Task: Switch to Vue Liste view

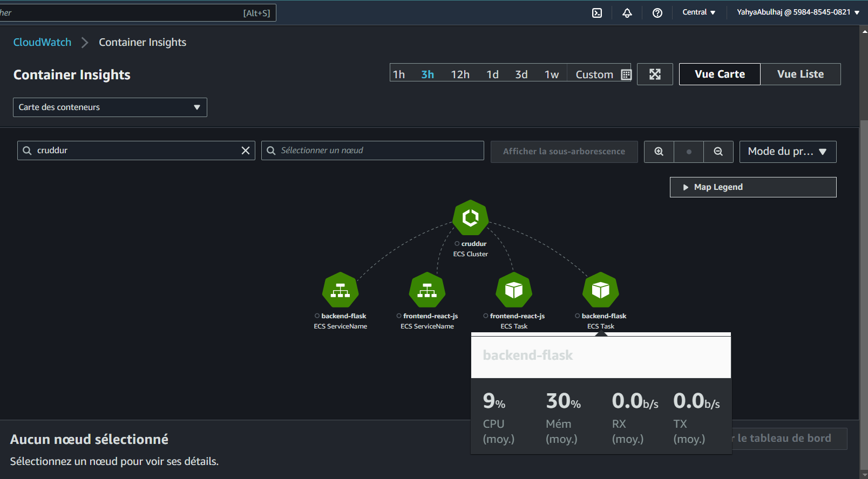Action: click(x=801, y=74)
